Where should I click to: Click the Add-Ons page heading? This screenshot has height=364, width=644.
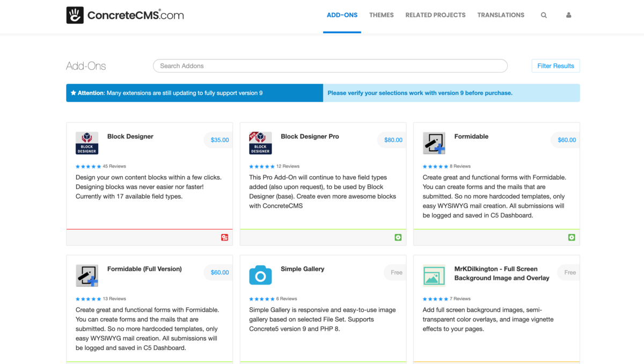86,66
